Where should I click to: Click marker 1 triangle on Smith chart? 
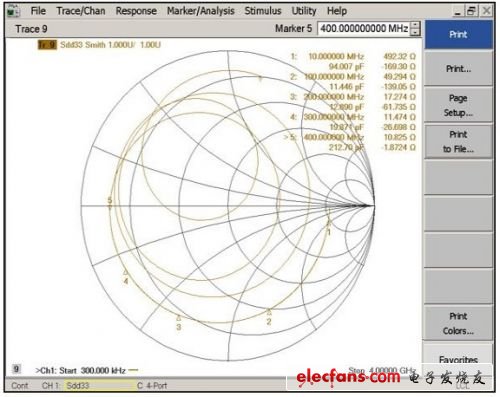click(x=328, y=223)
